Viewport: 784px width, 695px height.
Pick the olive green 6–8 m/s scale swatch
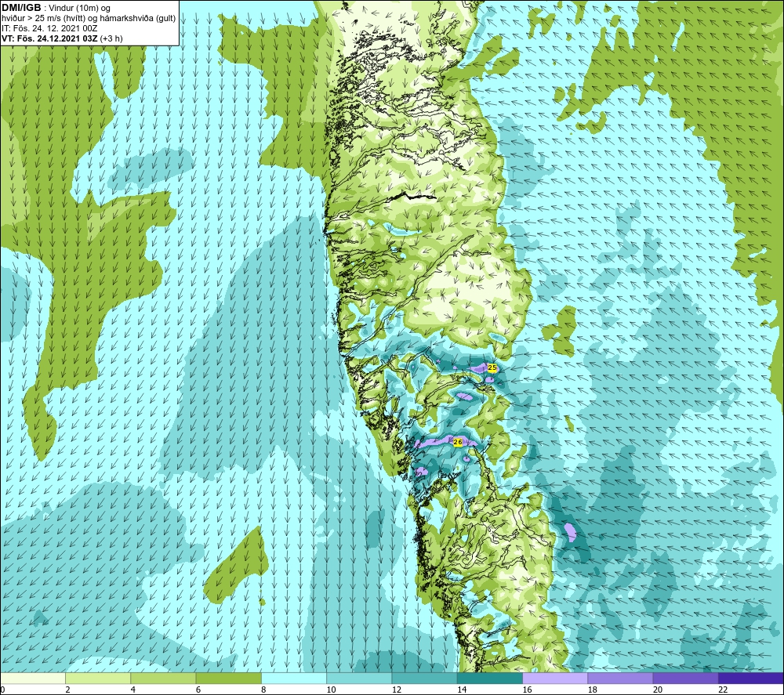point(228,678)
